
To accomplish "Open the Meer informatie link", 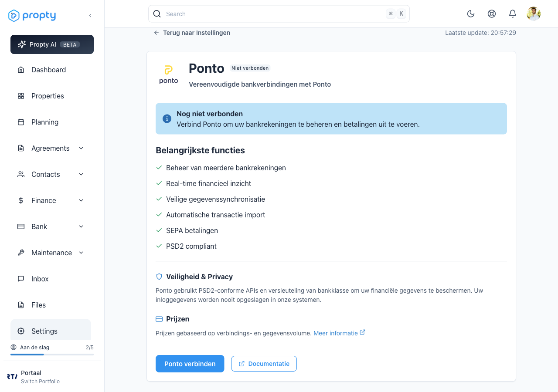I will (x=339, y=333).
